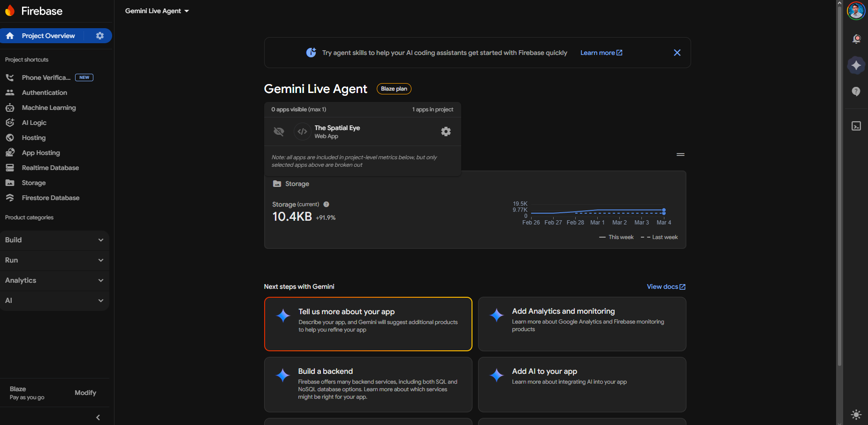
Task: Go to Authentication shortcut
Action: [x=45, y=93]
